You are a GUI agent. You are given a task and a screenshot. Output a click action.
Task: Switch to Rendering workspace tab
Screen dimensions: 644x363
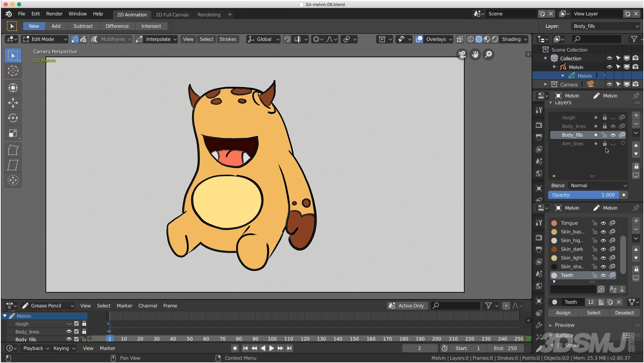pos(209,15)
